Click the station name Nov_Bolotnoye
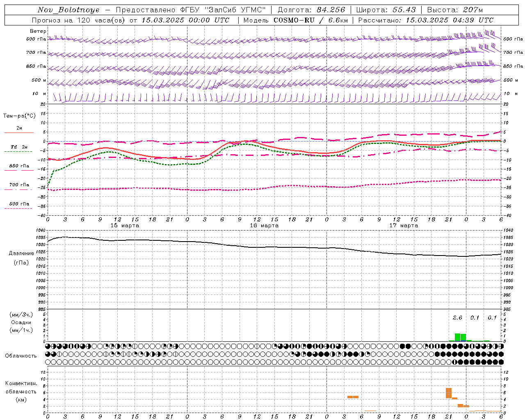525x420 pixels. click(68, 10)
